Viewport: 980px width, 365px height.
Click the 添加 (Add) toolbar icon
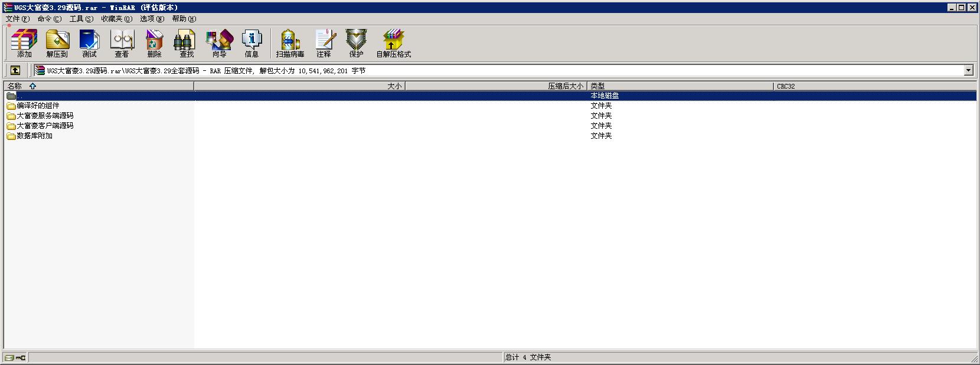click(24, 44)
